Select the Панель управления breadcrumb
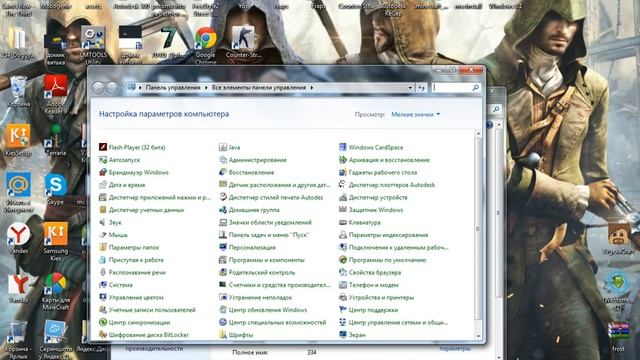The height and width of the screenshot is (360, 640). click(173, 88)
